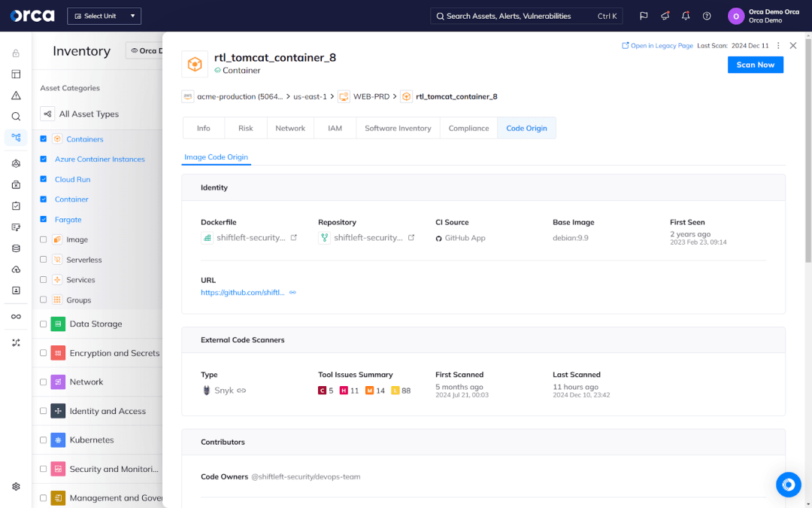Switch to the Software Inventory tab
812x508 pixels.
click(398, 128)
